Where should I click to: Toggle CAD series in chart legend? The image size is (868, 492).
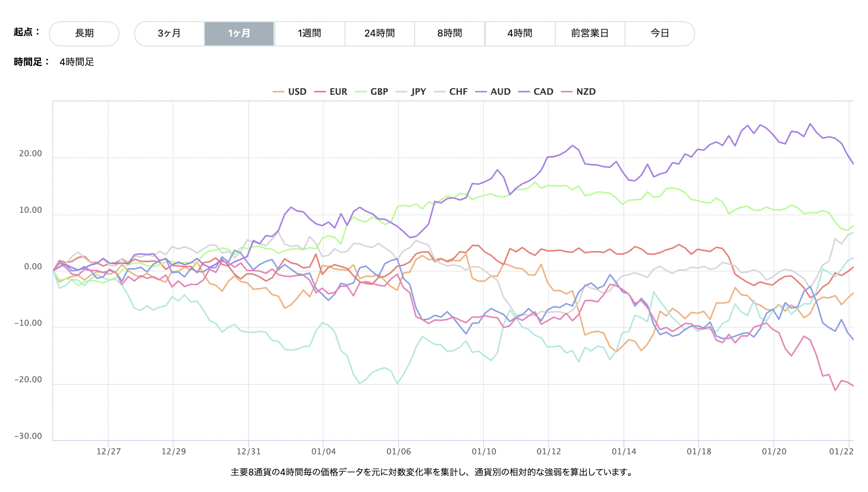536,92
